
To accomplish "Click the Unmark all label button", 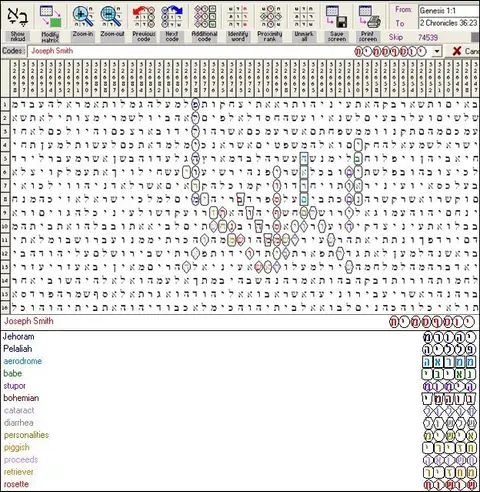I will coord(304,37).
